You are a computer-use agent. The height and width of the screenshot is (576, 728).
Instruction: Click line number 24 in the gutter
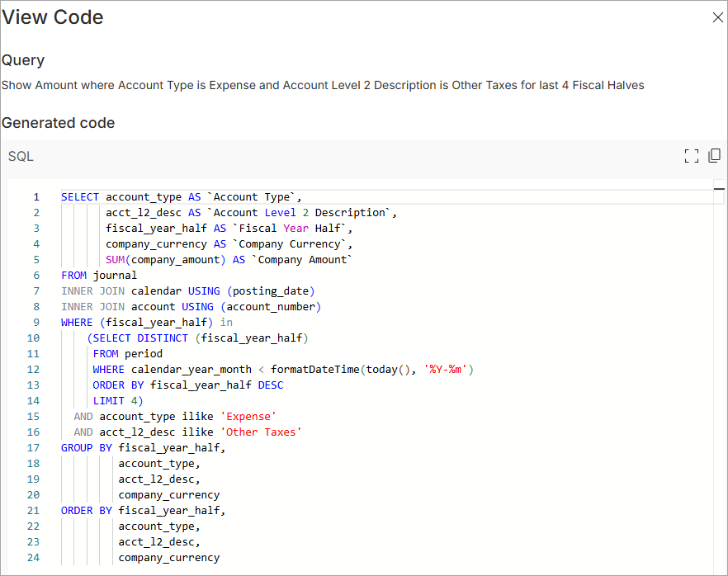(33, 557)
